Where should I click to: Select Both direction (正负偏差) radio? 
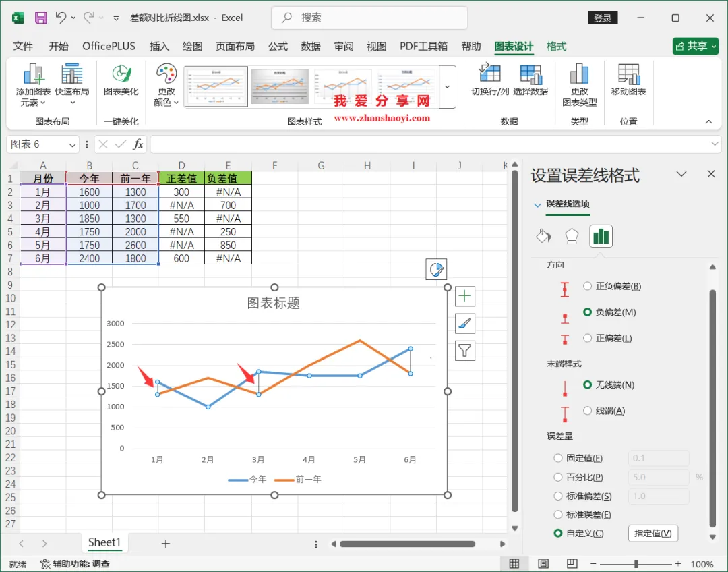587,286
